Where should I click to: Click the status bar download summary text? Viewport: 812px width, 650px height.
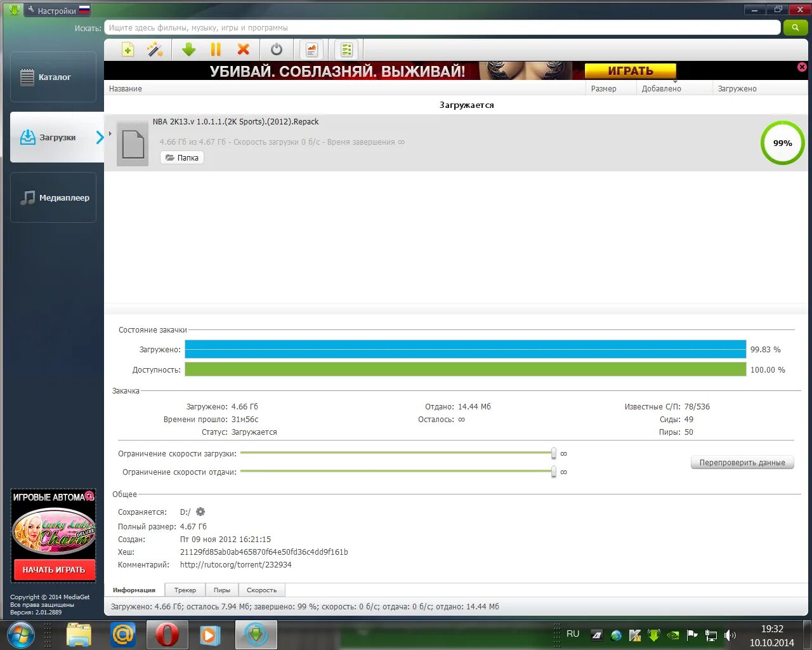tap(304, 607)
